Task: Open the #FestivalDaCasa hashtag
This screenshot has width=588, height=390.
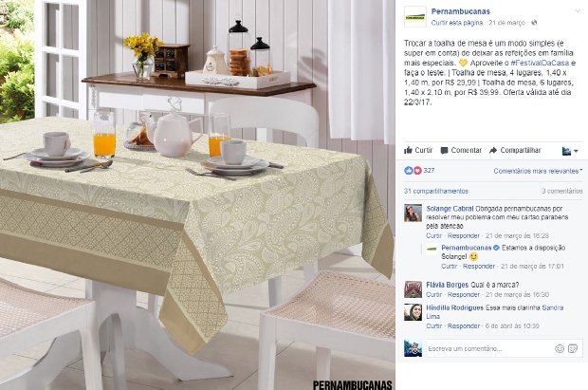Action: pos(540,63)
